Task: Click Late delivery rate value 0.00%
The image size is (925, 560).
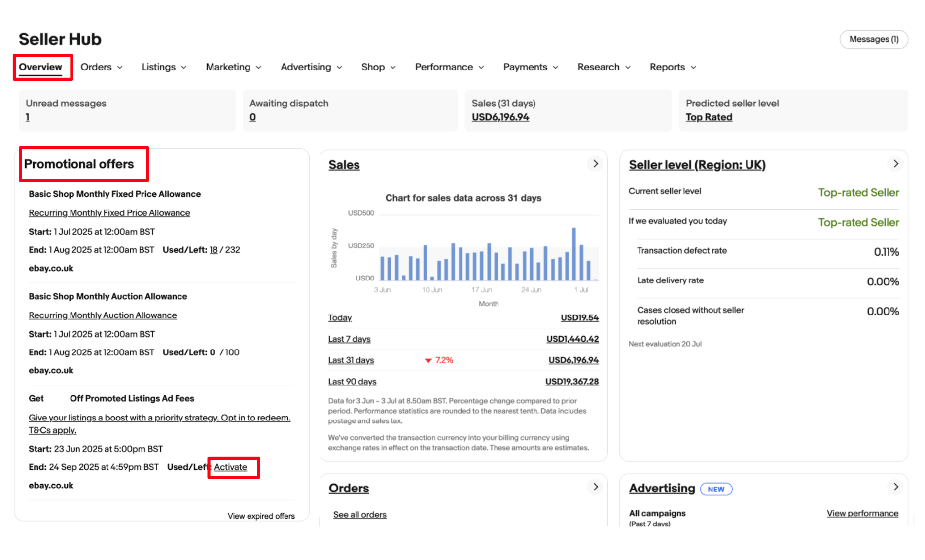Action: pos(883,281)
